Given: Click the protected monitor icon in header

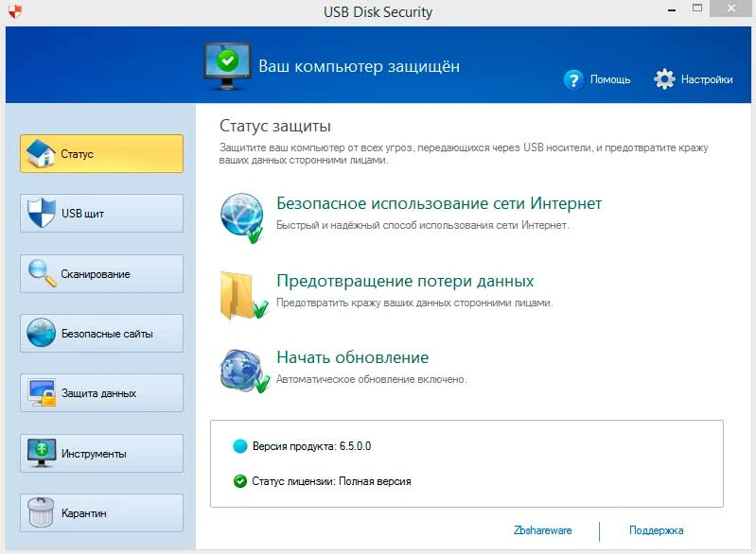Looking at the screenshot, I should [x=227, y=66].
